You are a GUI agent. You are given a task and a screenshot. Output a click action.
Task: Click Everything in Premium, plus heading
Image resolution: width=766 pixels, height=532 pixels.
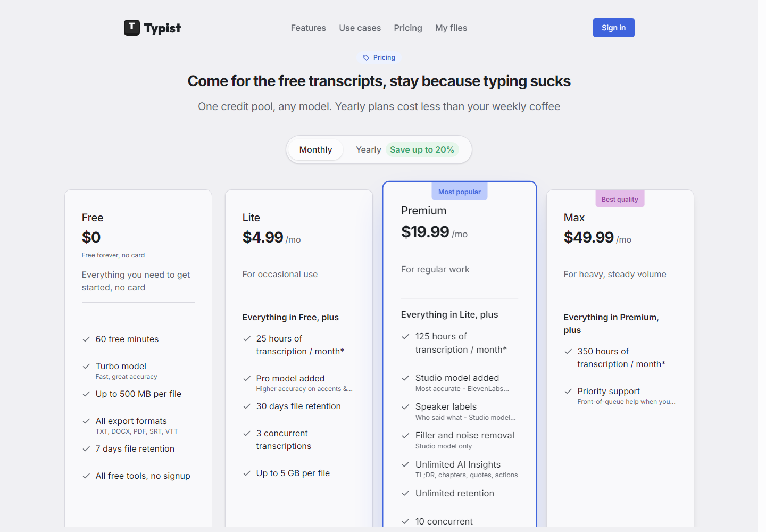coord(611,323)
